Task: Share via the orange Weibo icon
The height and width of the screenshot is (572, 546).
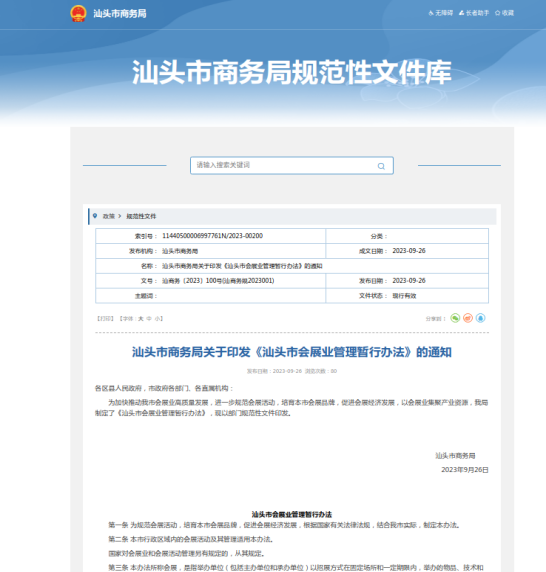Action: point(468,318)
